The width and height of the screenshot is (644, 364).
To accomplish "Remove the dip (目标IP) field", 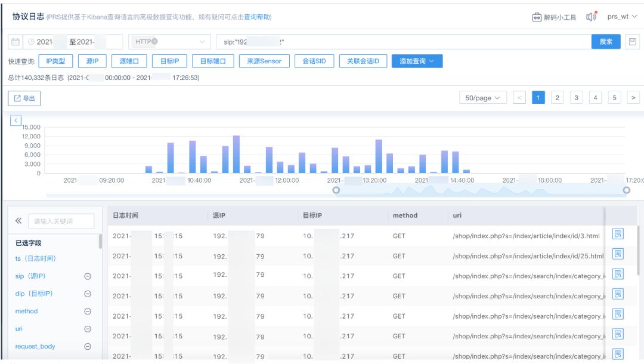I will (x=88, y=294).
